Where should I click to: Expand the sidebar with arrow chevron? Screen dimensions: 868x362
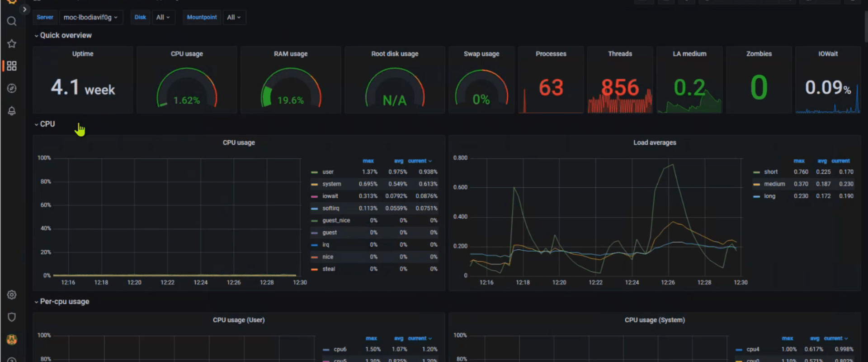pyautogui.click(x=24, y=9)
